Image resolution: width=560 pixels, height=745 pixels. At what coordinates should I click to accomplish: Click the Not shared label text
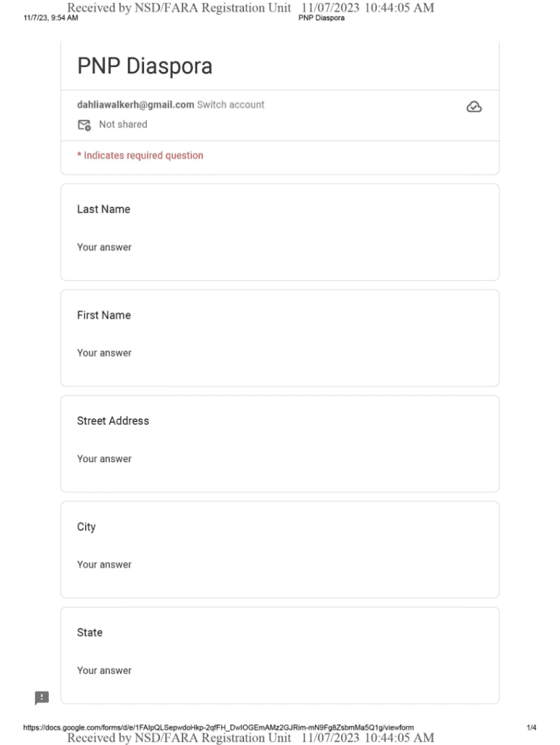point(123,124)
